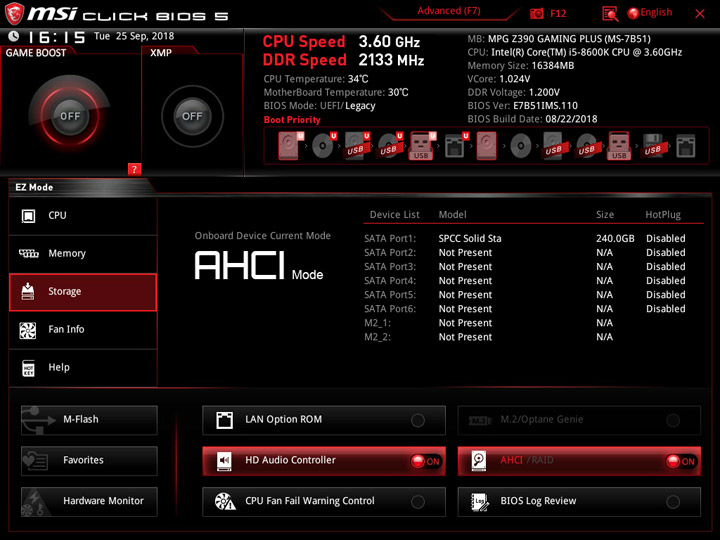Click the HotPlug column header
This screenshot has height=540, width=720.
pyautogui.click(x=663, y=215)
